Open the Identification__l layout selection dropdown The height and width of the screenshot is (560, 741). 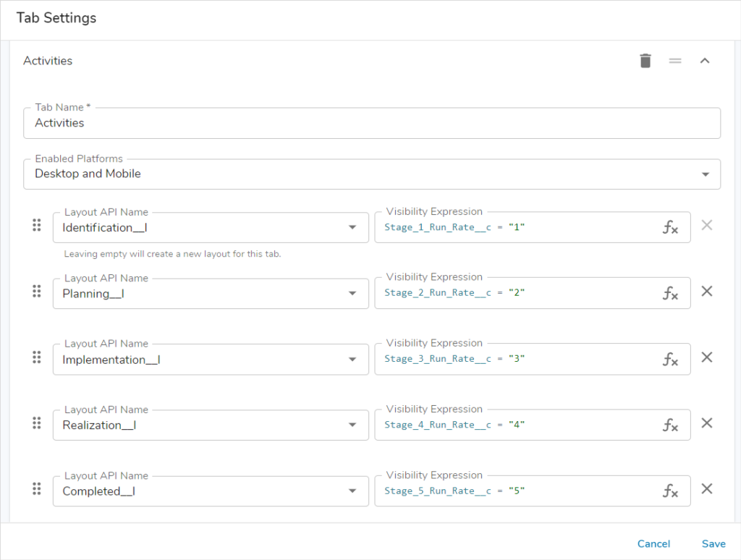pyautogui.click(x=352, y=227)
